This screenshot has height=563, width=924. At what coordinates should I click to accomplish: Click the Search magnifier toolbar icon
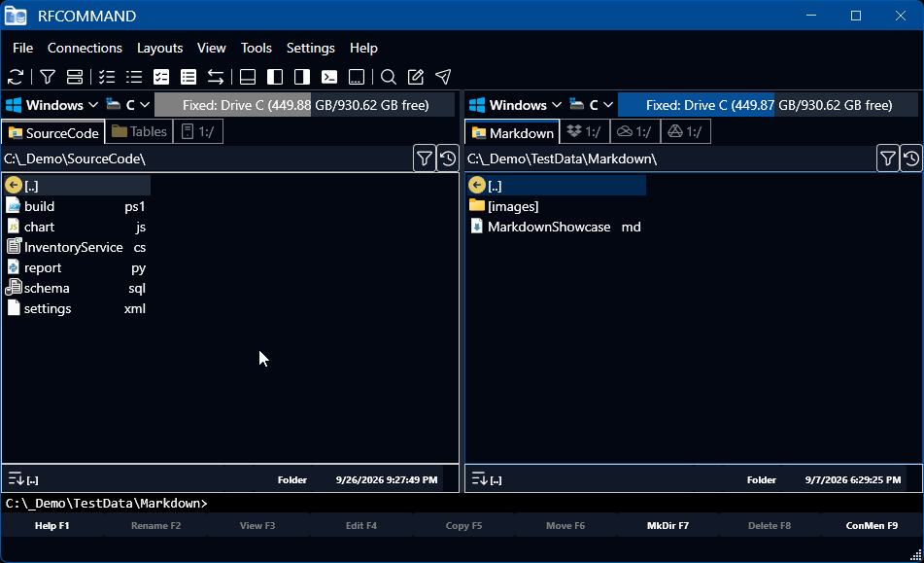click(x=389, y=77)
